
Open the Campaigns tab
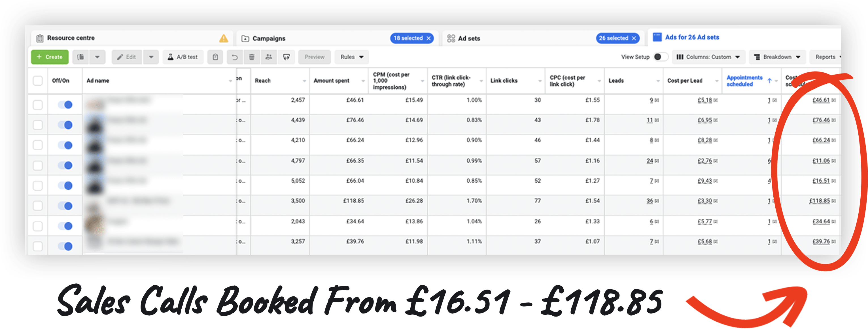pos(269,38)
